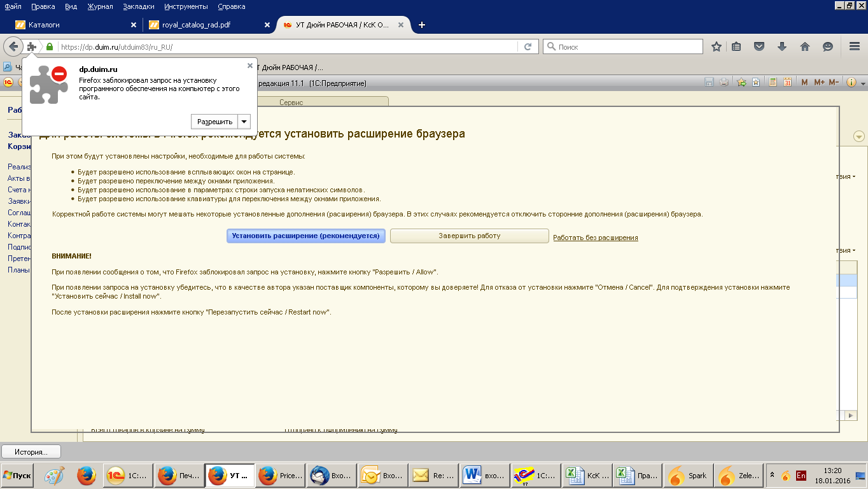Close the dp.duim.ru notification popup
The image size is (868, 489).
pos(250,66)
